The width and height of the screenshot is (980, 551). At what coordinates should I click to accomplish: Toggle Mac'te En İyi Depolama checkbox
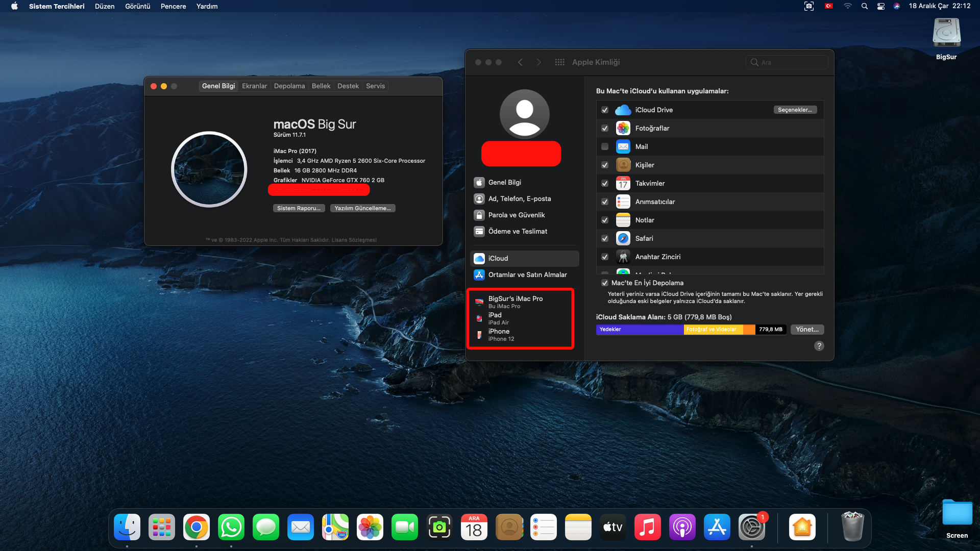605,283
